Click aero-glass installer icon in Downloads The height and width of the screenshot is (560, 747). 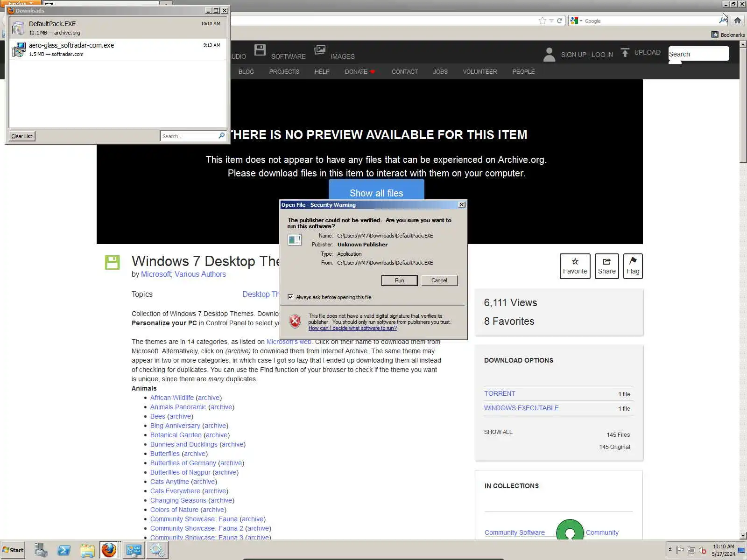tap(18, 49)
